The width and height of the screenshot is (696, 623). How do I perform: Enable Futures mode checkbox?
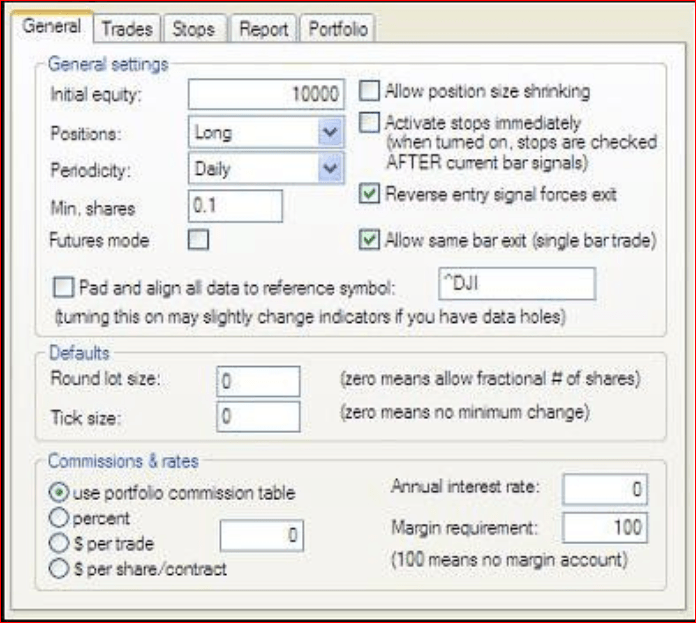coord(199,240)
